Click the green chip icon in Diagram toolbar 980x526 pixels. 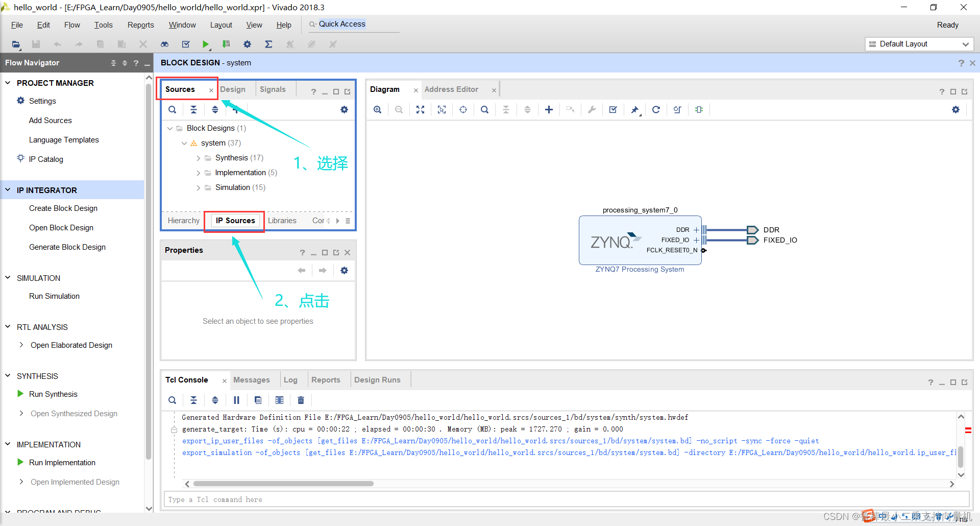699,110
